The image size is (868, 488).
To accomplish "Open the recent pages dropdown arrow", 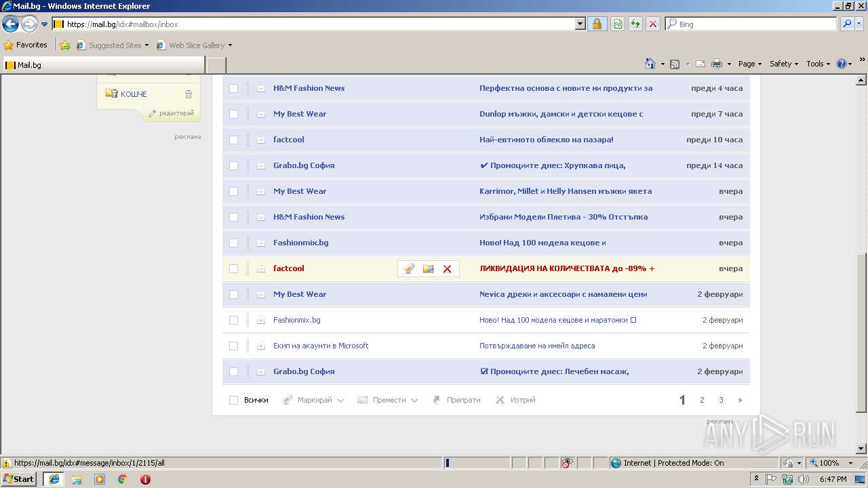I will [45, 24].
